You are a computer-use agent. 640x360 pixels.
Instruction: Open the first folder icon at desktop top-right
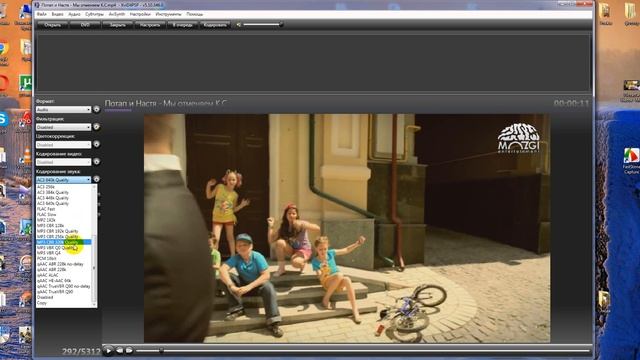[x=605, y=11]
